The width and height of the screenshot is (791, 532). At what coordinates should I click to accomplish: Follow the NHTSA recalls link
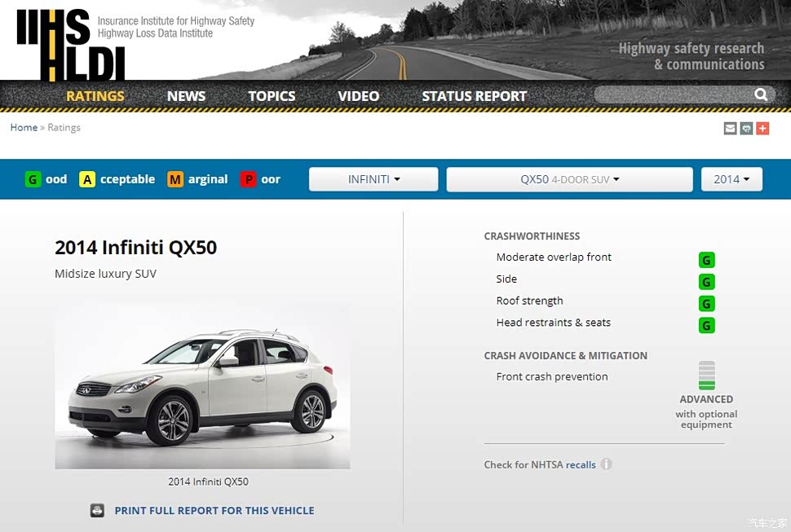(581, 465)
